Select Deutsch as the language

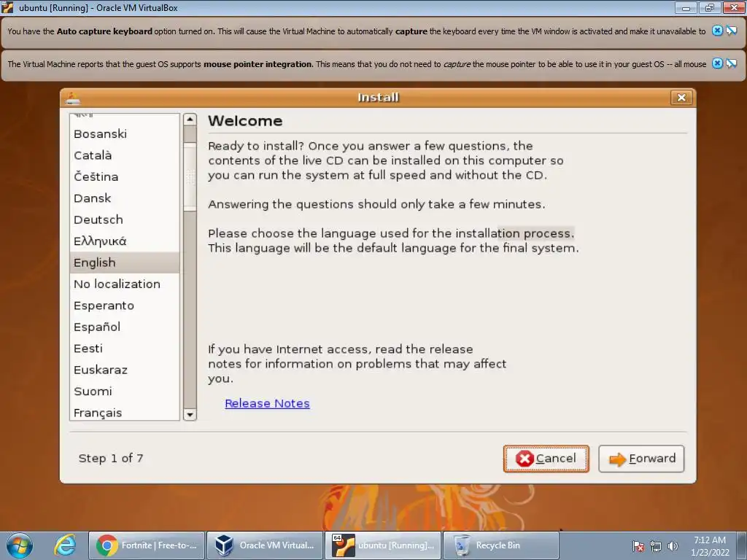coord(124,219)
